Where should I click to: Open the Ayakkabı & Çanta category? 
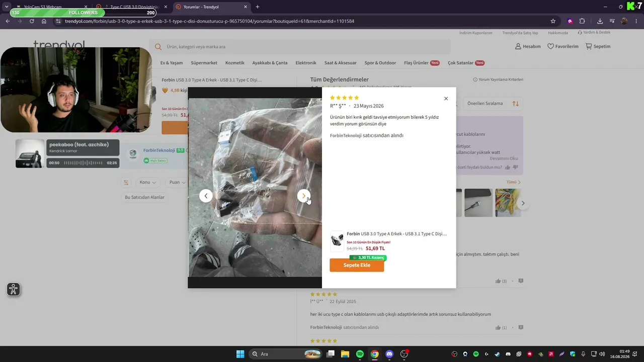(x=270, y=63)
